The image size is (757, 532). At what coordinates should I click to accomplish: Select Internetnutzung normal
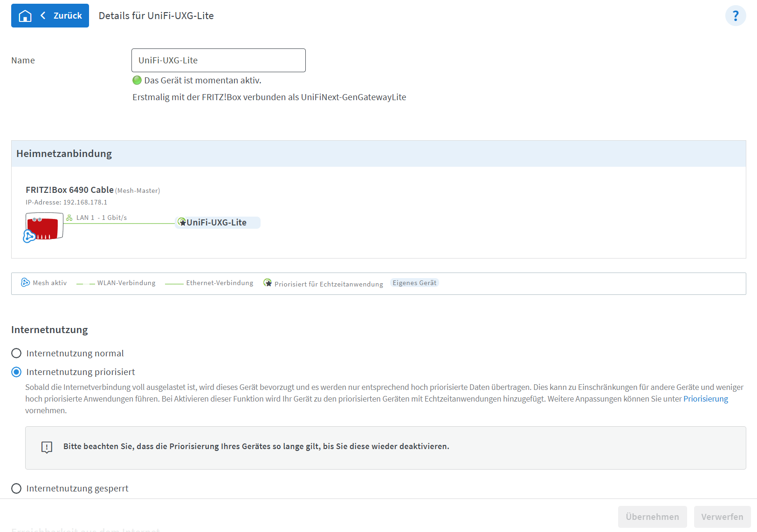(x=16, y=353)
